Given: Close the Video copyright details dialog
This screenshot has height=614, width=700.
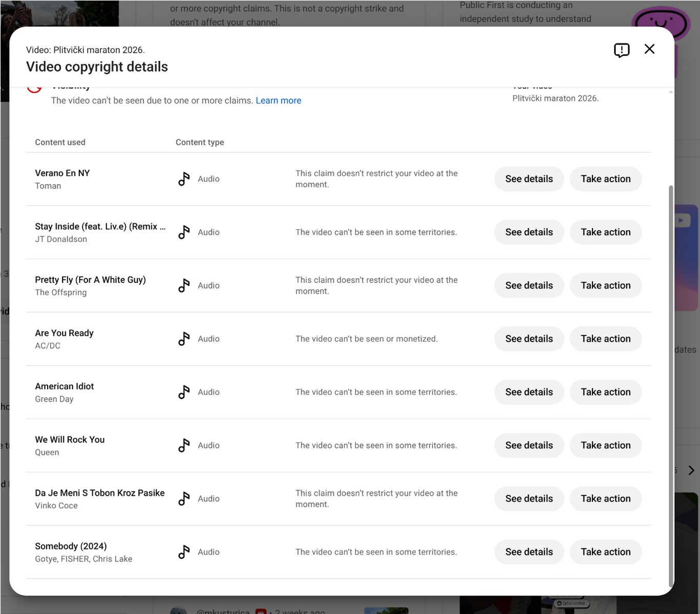Looking at the screenshot, I should point(649,49).
